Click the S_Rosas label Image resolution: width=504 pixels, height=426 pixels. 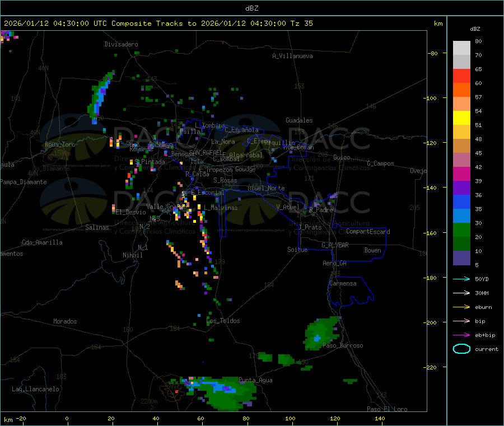225,180
